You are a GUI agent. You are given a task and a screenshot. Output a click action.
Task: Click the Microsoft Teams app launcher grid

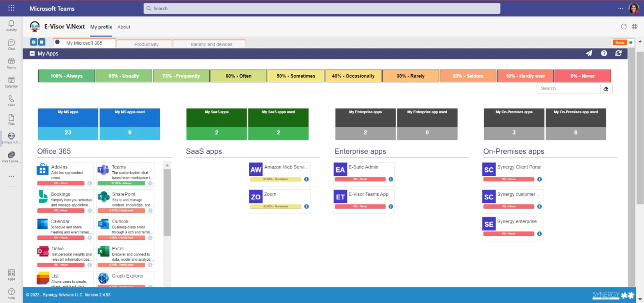click(x=11, y=8)
